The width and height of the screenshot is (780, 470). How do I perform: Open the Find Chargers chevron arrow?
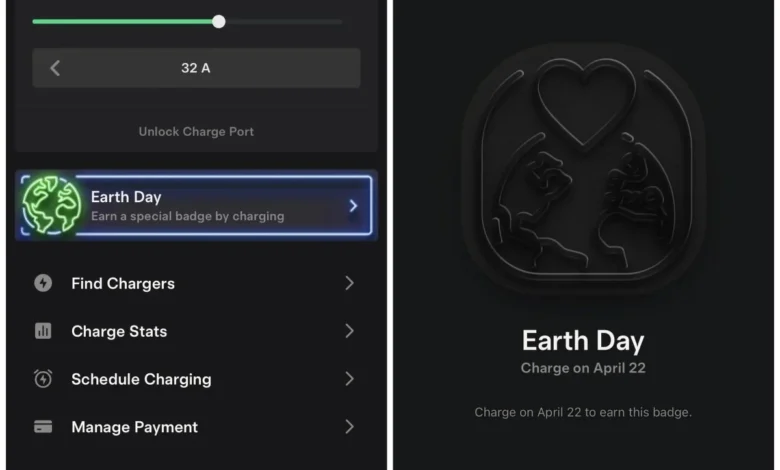(x=350, y=283)
